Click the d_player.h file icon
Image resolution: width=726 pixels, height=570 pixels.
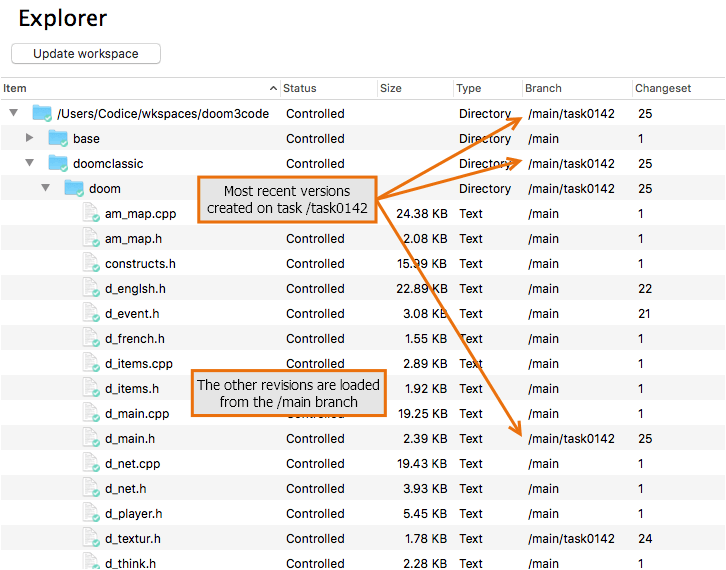91,513
